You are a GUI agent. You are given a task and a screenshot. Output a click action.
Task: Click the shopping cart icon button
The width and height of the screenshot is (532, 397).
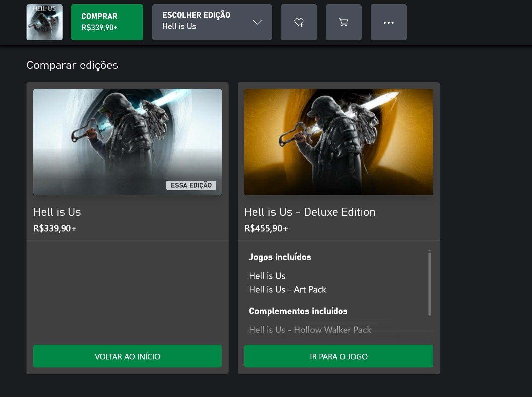pyautogui.click(x=343, y=22)
